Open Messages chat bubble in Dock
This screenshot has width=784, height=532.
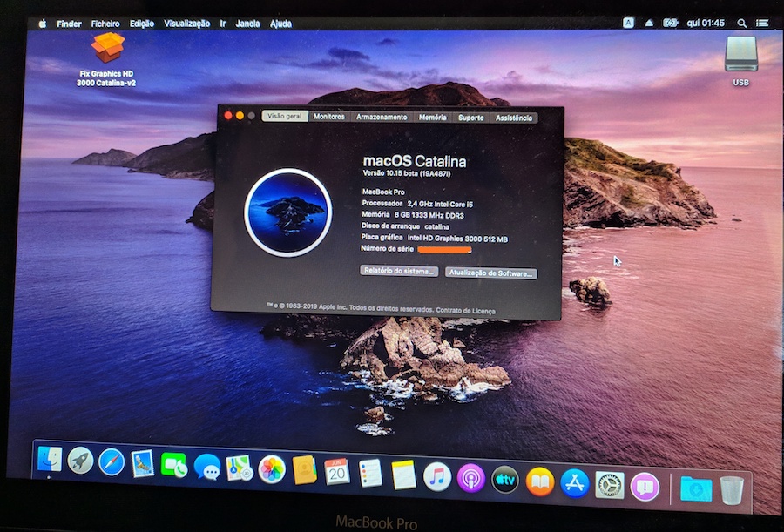[207, 467]
